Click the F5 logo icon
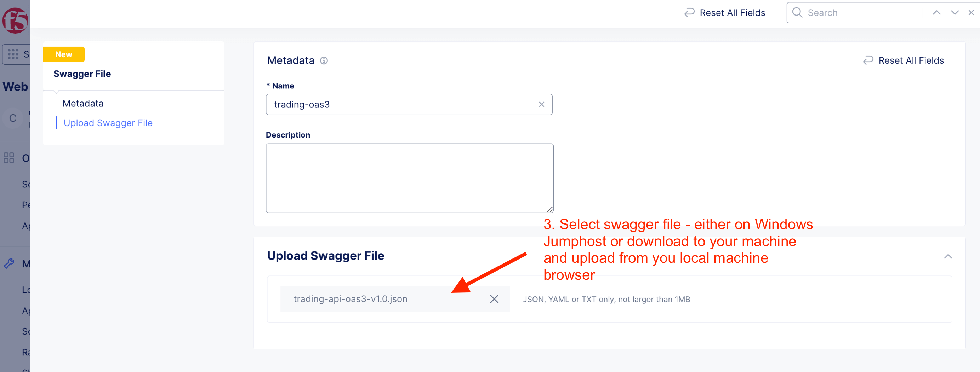980x372 pixels. coord(15,20)
